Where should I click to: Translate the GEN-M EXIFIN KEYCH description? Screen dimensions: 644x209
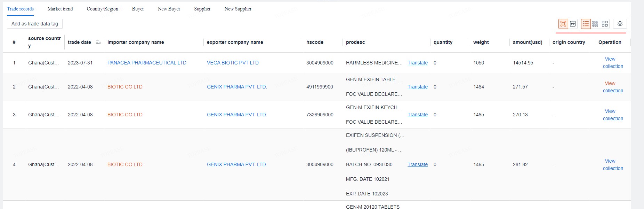pos(418,115)
